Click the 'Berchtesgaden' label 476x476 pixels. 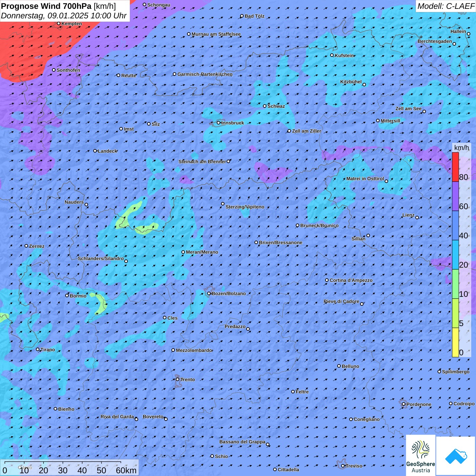click(x=435, y=41)
